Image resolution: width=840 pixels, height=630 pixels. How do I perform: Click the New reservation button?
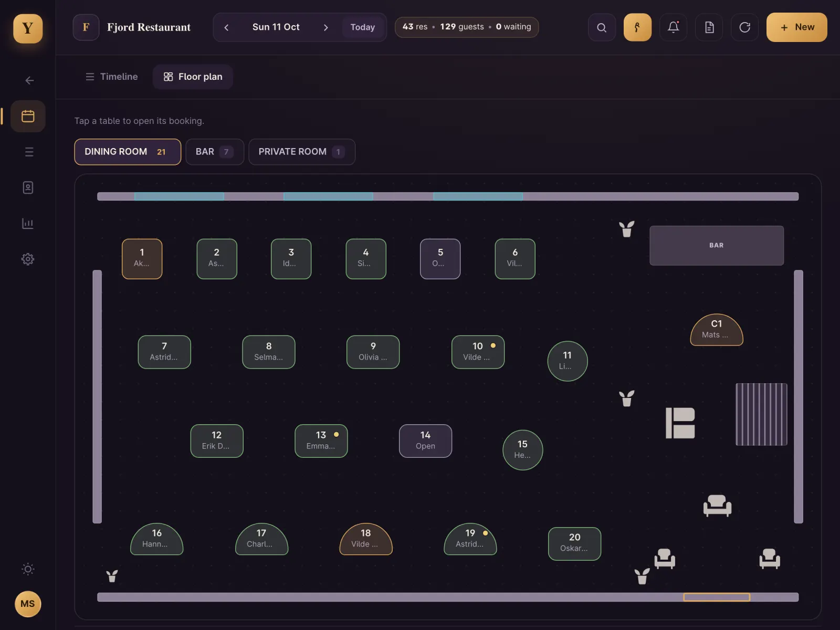tap(796, 27)
